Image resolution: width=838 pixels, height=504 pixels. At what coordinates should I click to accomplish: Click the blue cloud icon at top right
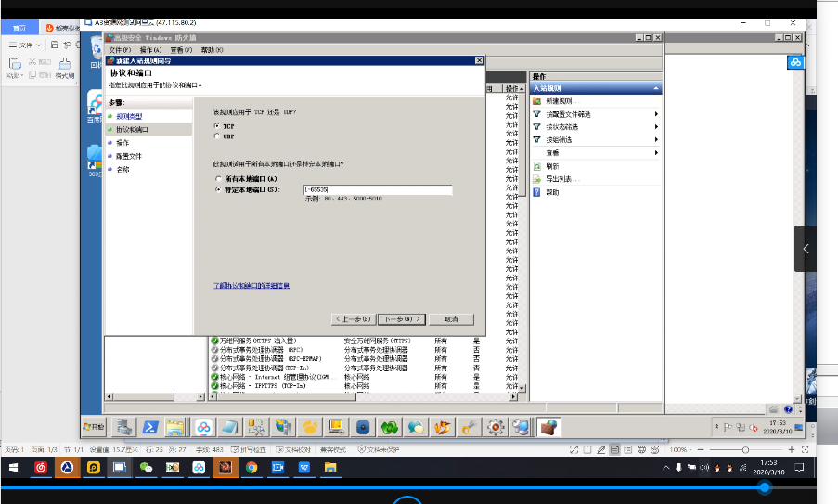795,62
